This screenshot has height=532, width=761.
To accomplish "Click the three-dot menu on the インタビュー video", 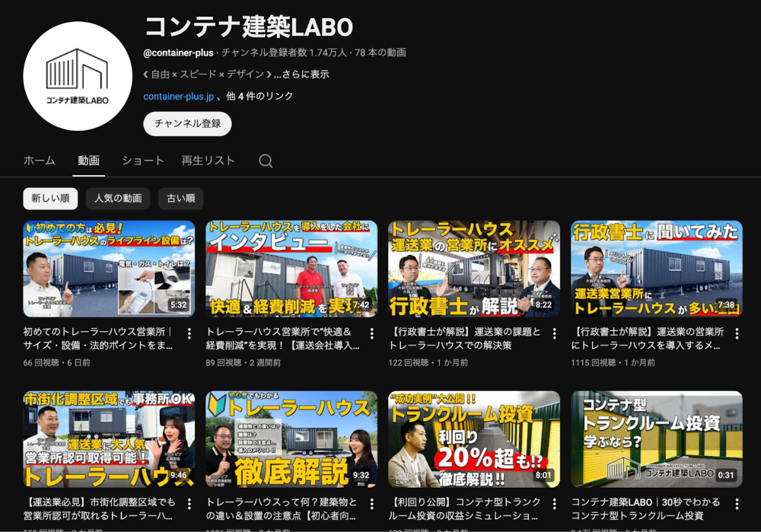I will pos(371,333).
